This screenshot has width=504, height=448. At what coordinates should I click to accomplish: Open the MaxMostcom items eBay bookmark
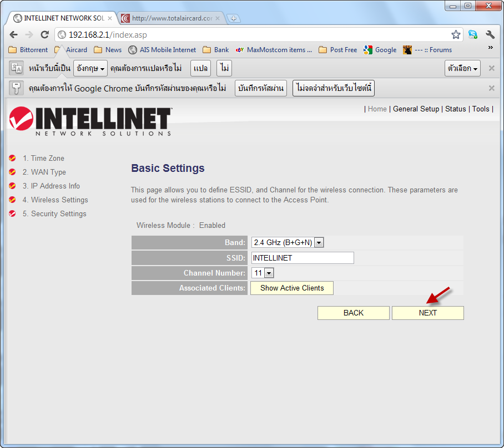(274, 50)
